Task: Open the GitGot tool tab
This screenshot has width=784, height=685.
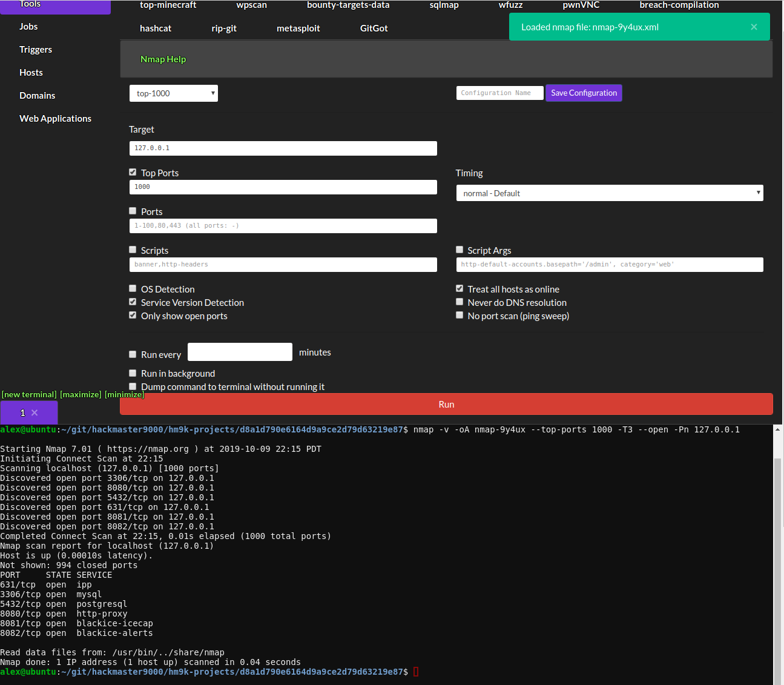Action: 374,28
